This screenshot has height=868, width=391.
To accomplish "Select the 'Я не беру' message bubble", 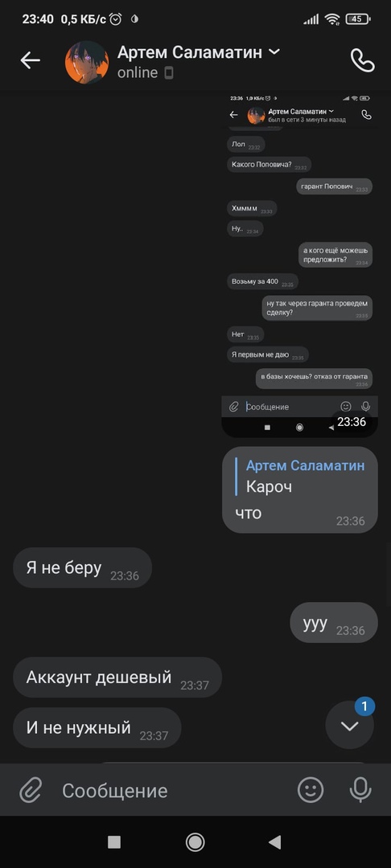I will click(x=83, y=568).
